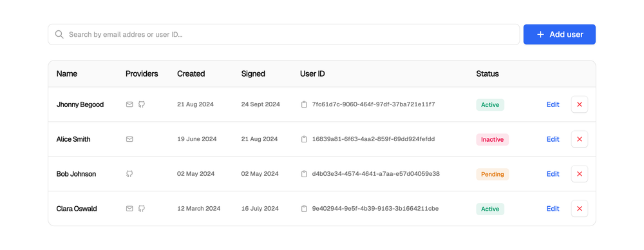Click the search magnifier icon
The image size is (644, 250).
point(59,35)
